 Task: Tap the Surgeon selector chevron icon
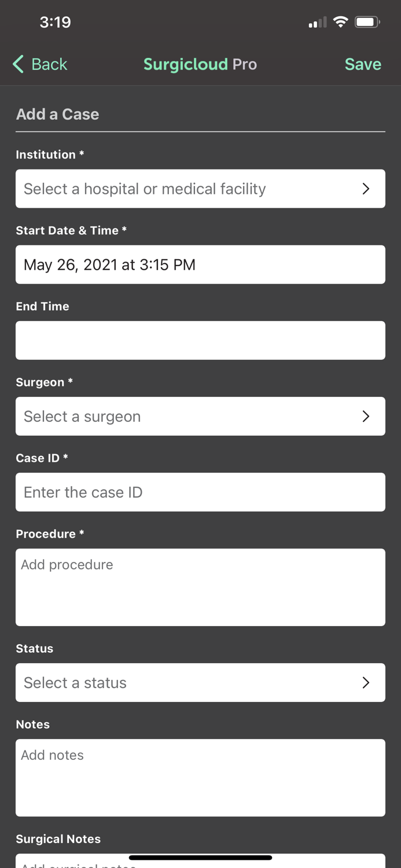click(x=366, y=416)
